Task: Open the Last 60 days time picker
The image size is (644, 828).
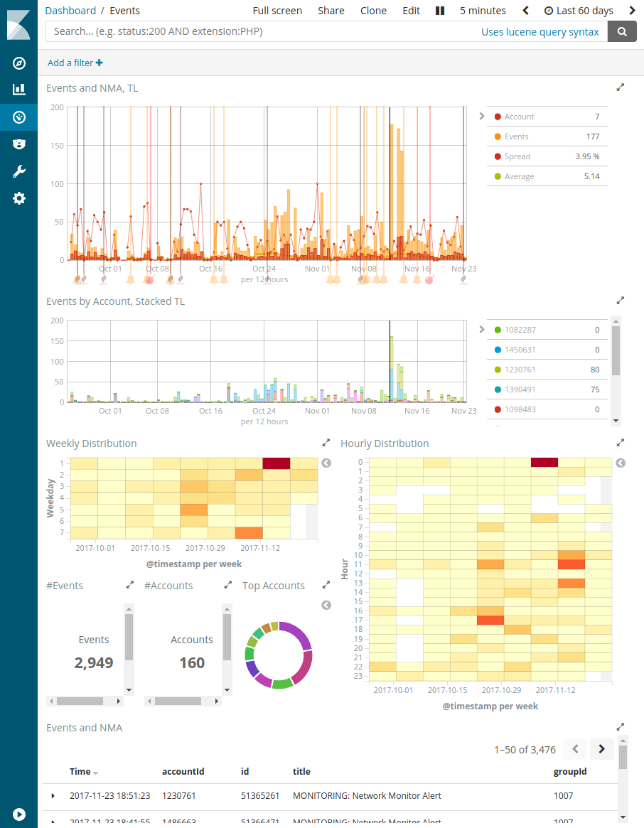Action: tap(579, 11)
